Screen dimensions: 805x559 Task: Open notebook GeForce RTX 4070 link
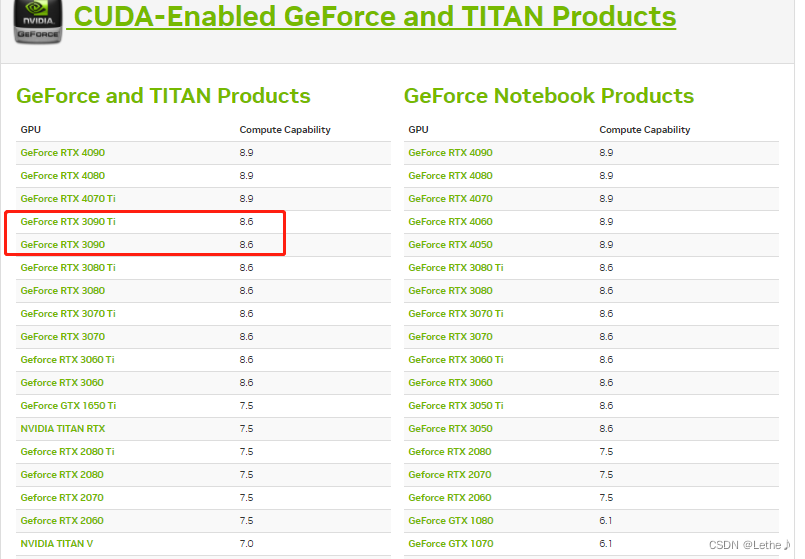click(x=450, y=199)
